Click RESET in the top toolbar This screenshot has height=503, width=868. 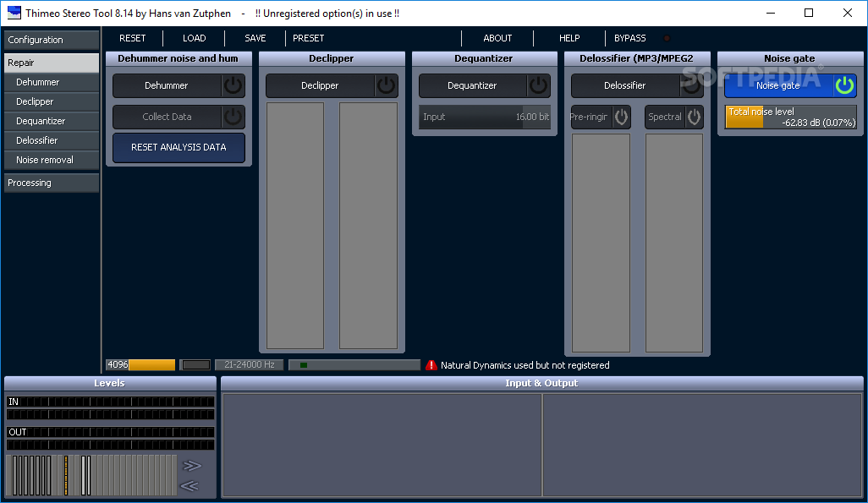[x=132, y=38]
